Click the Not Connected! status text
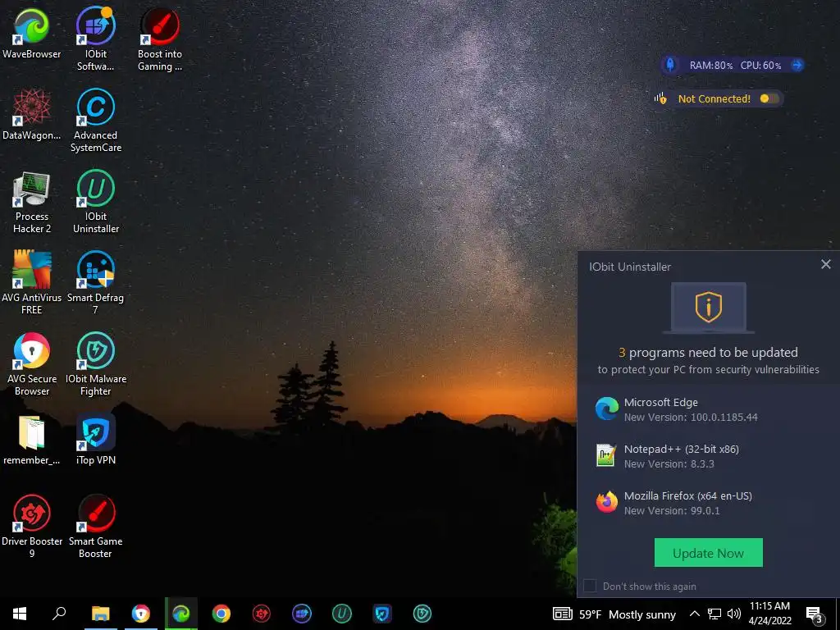Viewport: 840px width, 630px height. pyautogui.click(x=714, y=98)
